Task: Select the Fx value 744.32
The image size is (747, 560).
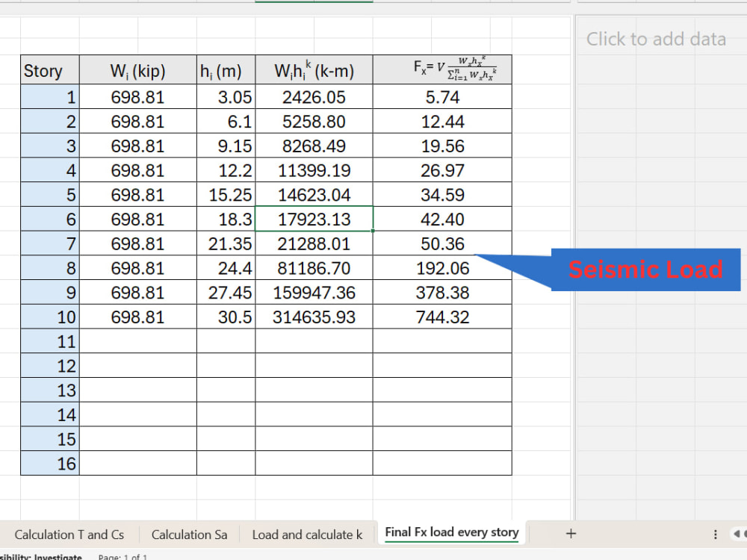Action: click(442, 317)
